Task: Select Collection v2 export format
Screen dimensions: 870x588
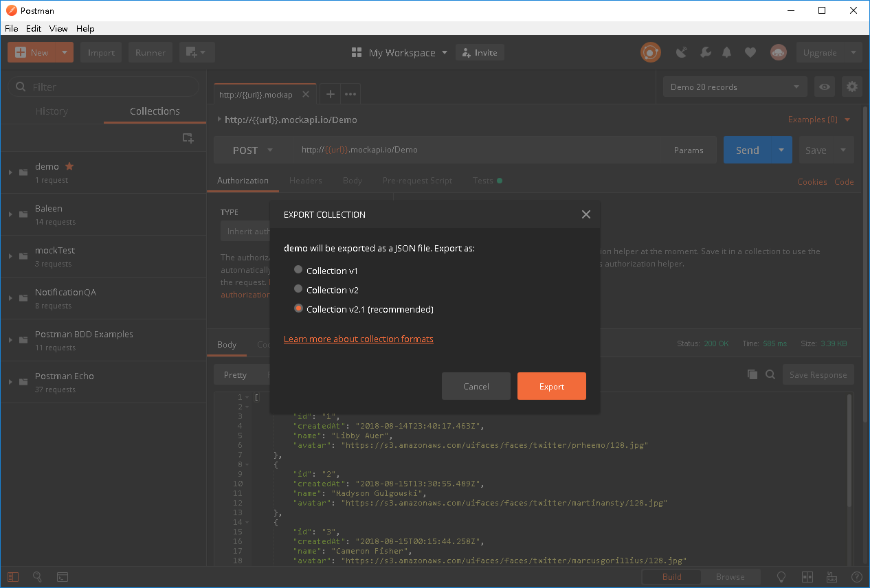Action: 298,289
